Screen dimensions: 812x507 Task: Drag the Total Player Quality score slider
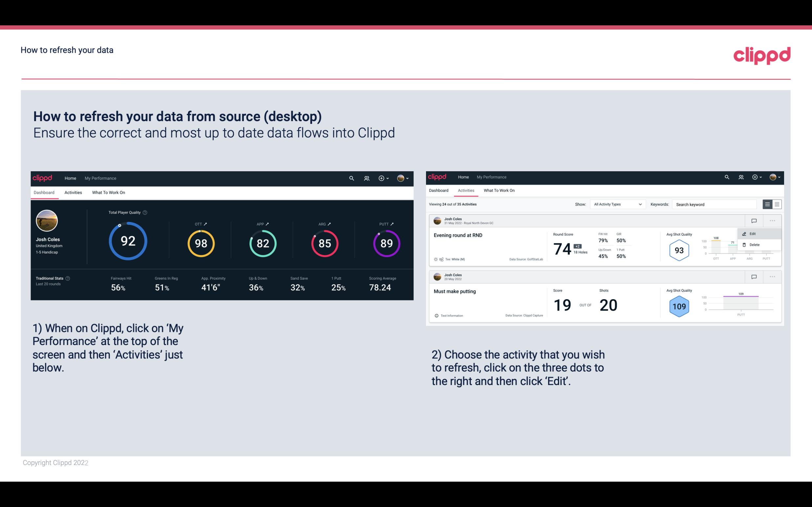118,226
